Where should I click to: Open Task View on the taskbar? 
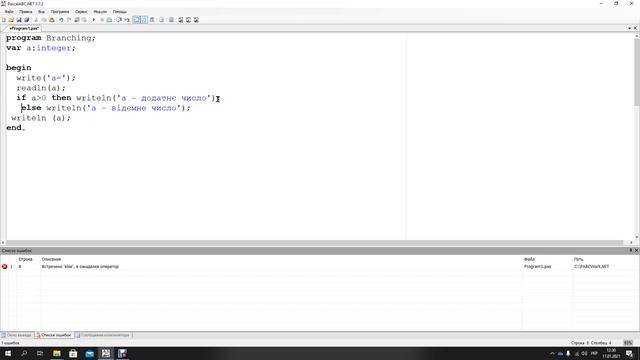pos(40,353)
